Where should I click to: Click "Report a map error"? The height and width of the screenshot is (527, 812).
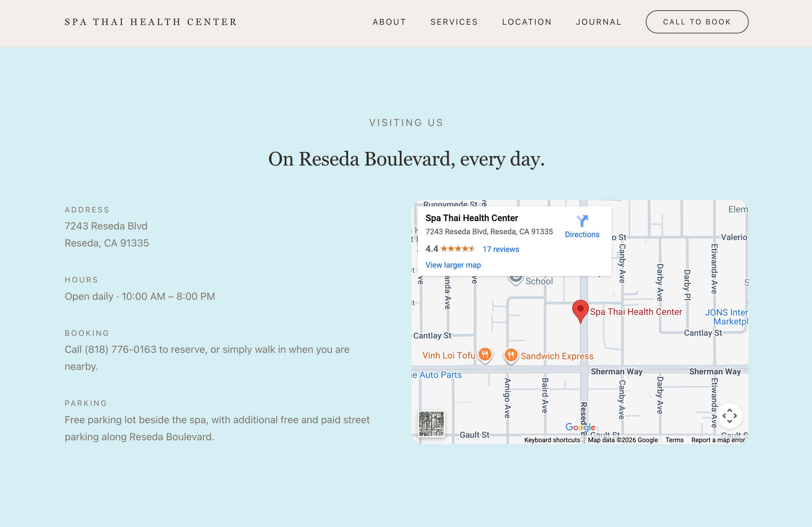point(718,440)
